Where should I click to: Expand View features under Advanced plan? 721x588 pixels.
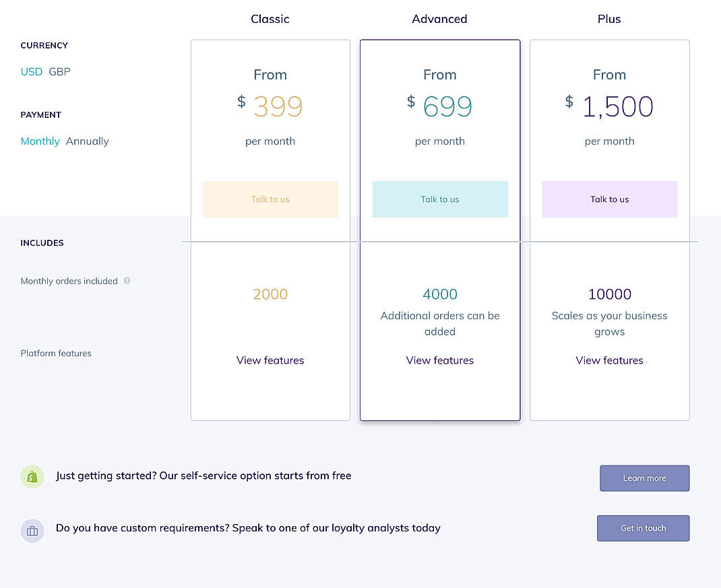440,360
